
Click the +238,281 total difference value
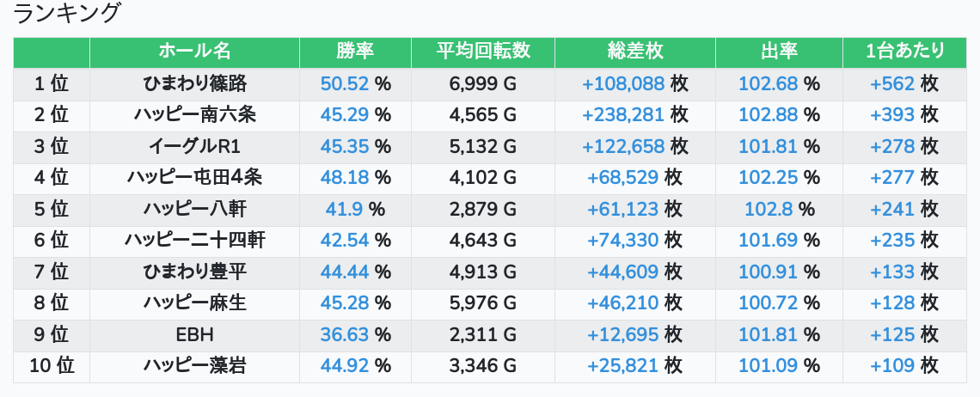pyautogui.click(x=623, y=114)
